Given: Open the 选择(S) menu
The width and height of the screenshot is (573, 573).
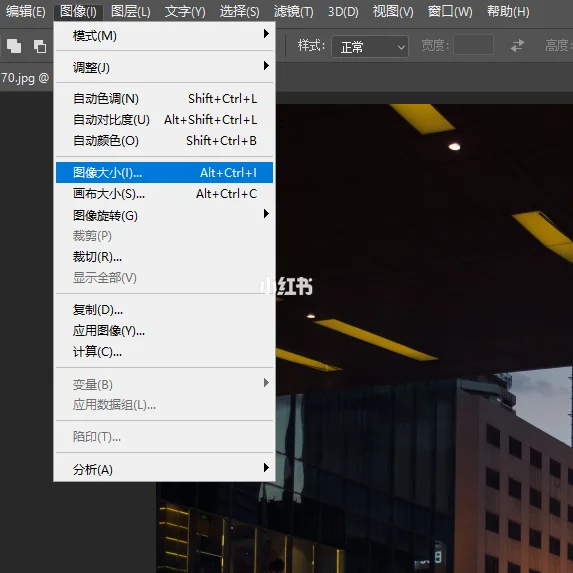Looking at the screenshot, I should (239, 12).
